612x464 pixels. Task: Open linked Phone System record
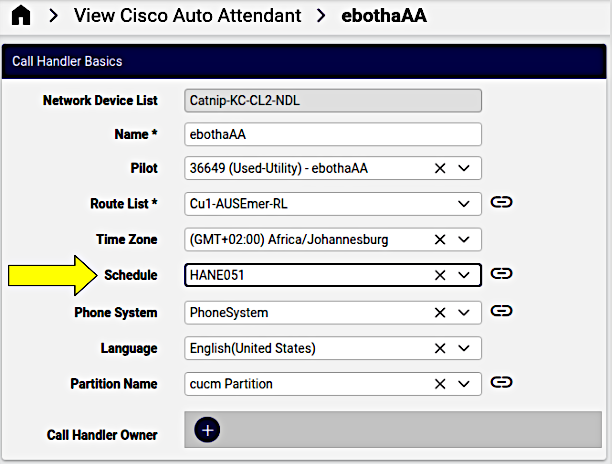pyautogui.click(x=501, y=311)
